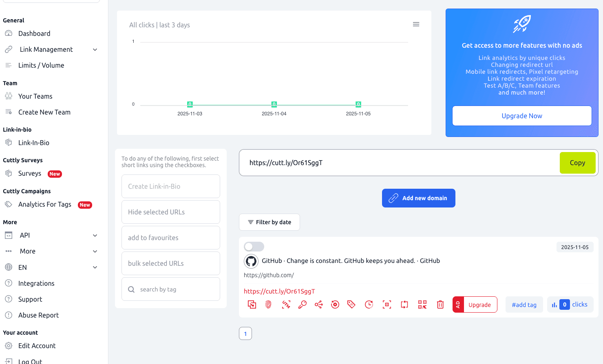The height and width of the screenshot is (364, 603).
Task: Open the chart options hamburger menu
Action: click(416, 24)
